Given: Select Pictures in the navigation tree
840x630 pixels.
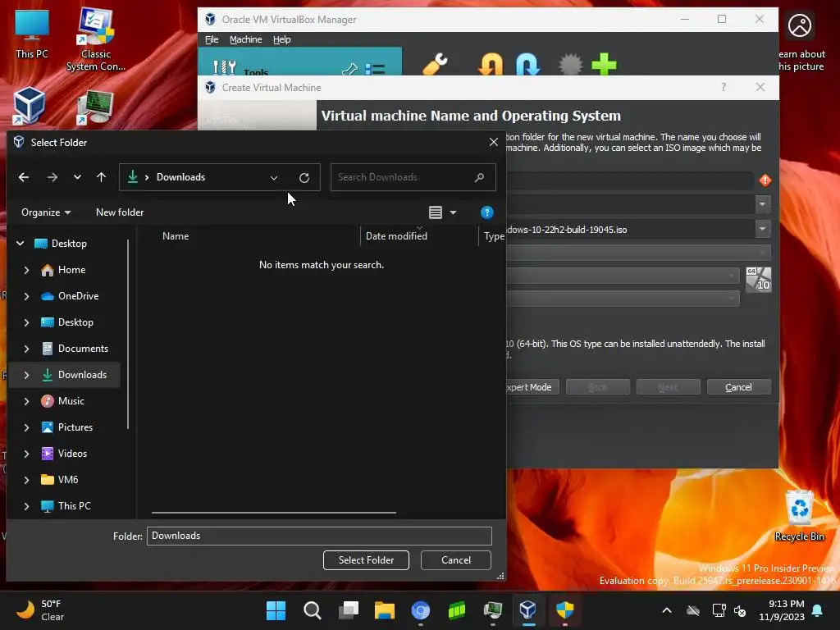Looking at the screenshot, I should (75, 427).
